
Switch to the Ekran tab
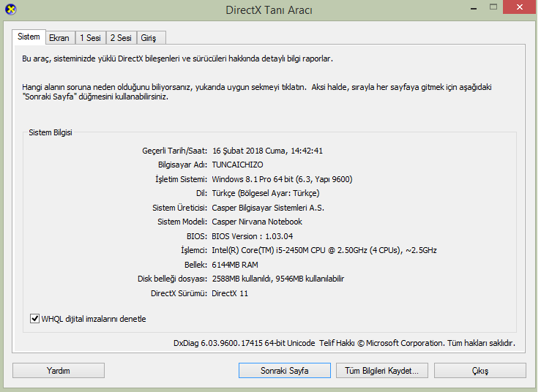tap(60, 38)
